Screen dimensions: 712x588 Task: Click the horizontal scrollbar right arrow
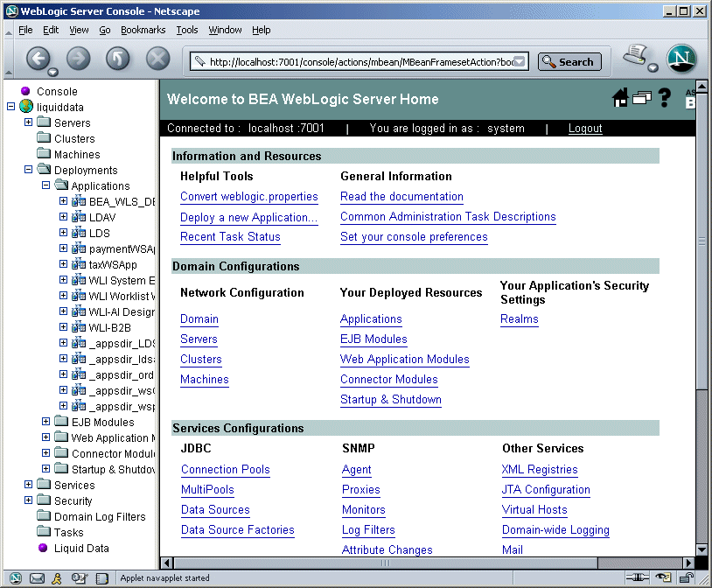coord(689,563)
